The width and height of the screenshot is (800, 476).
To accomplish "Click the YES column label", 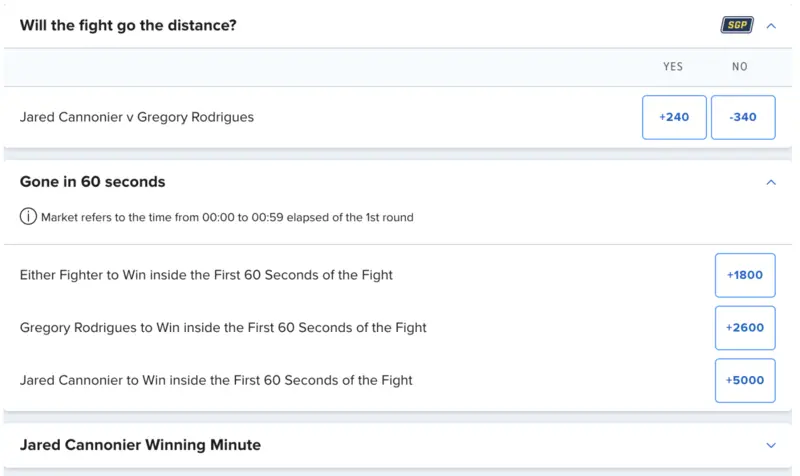I will pyautogui.click(x=673, y=67).
